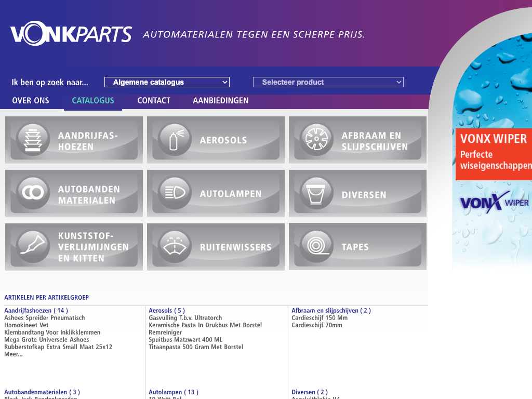
Task: Select the Diversen bucket icon
Action: click(317, 193)
